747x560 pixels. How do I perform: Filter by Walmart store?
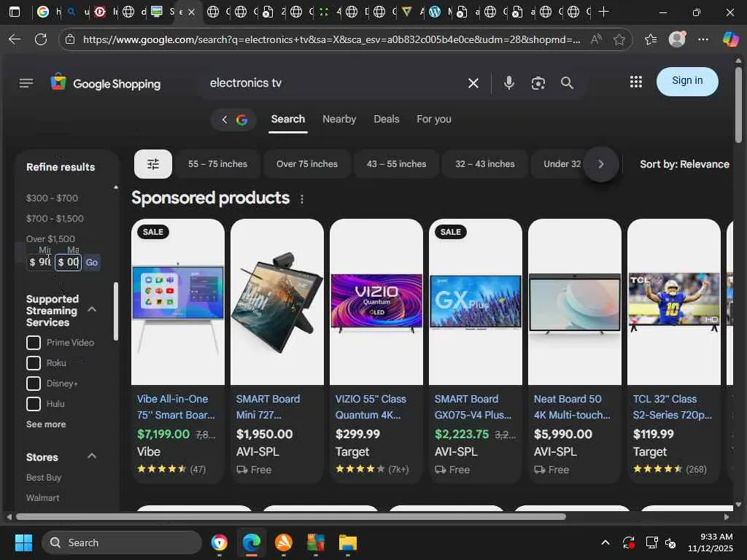click(x=43, y=498)
